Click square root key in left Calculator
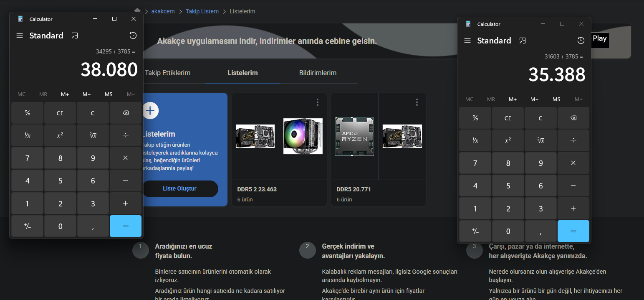 coord(93,135)
